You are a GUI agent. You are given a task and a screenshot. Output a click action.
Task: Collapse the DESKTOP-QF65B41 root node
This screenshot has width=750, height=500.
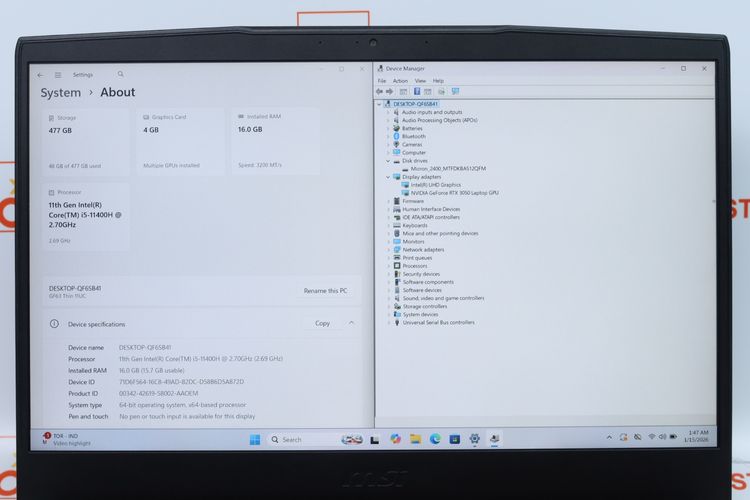pos(379,104)
